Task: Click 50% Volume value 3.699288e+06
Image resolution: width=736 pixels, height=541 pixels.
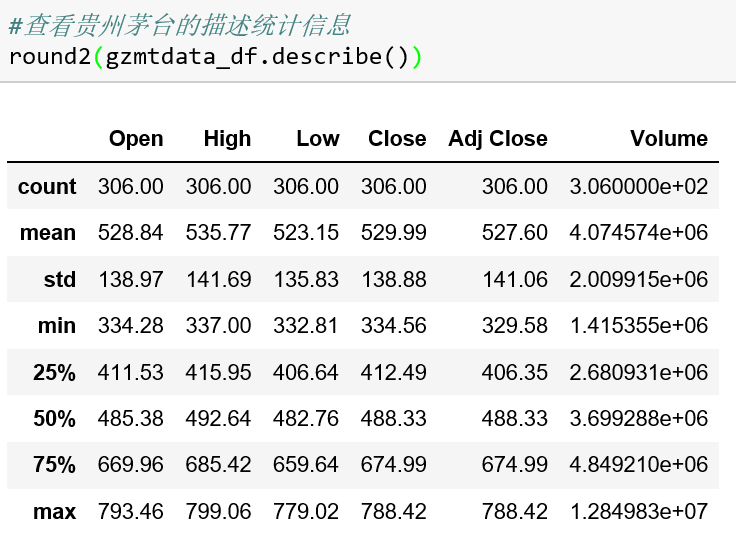Action: pos(639,418)
